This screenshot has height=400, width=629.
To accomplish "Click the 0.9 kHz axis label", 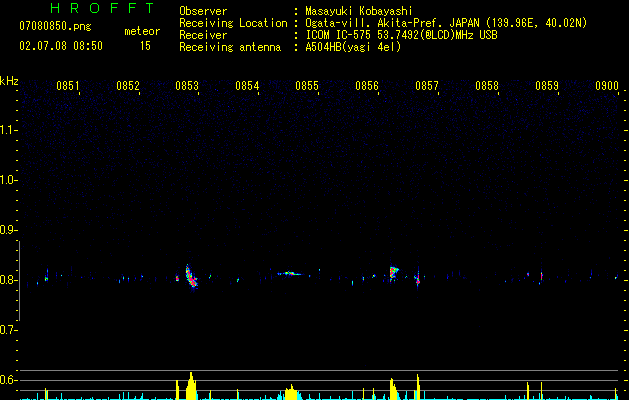I will [8, 230].
